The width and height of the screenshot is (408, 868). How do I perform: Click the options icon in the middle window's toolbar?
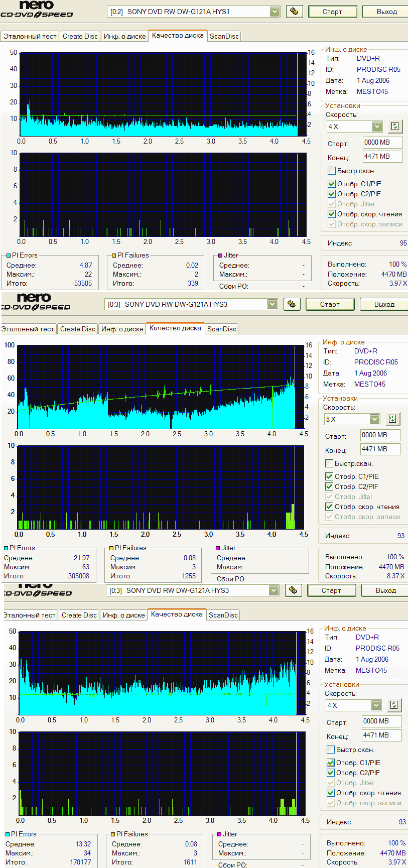(292, 304)
